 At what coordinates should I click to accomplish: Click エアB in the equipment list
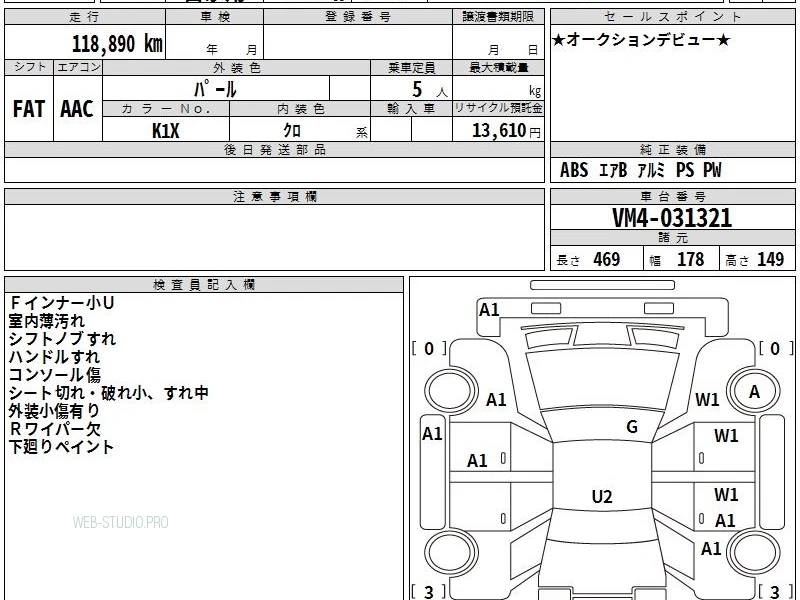[x=613, y=170]
